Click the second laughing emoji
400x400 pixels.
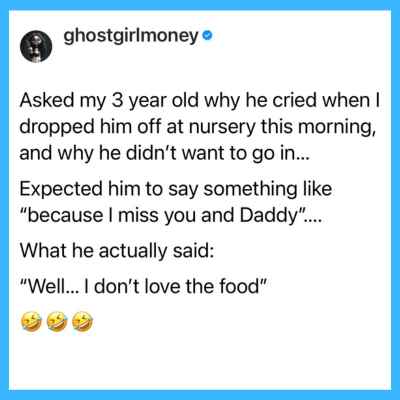(x=58, y=322)
